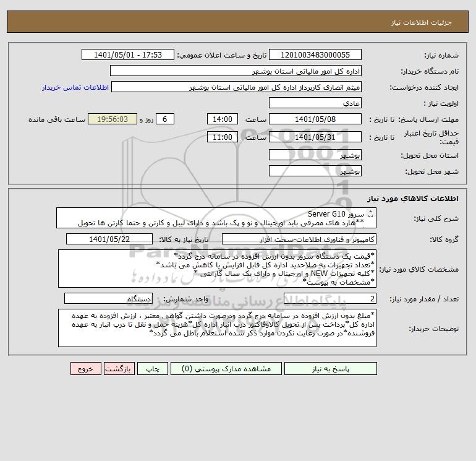This screenshot has width=476, height=461.
Task: Click the deadline time field 14:00
Action: coord(222,119)
